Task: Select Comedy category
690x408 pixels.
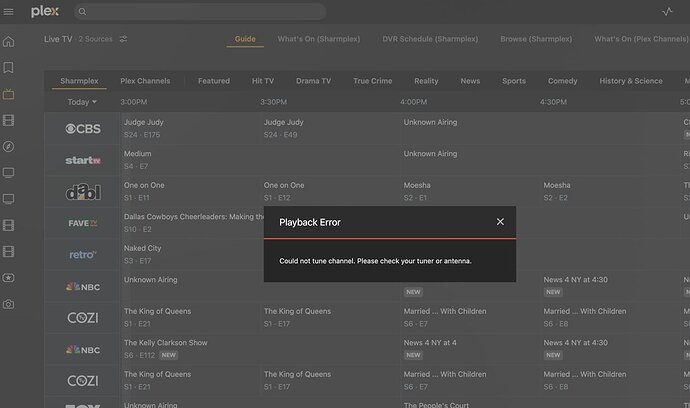Action: point(562,81)
